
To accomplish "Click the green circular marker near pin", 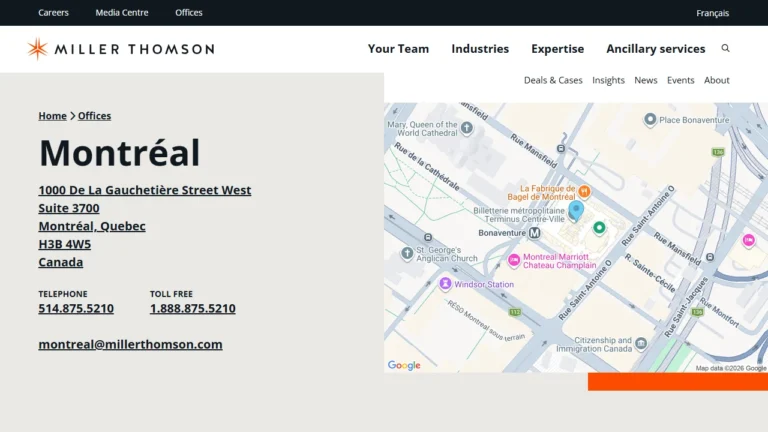I will [599, 227].
